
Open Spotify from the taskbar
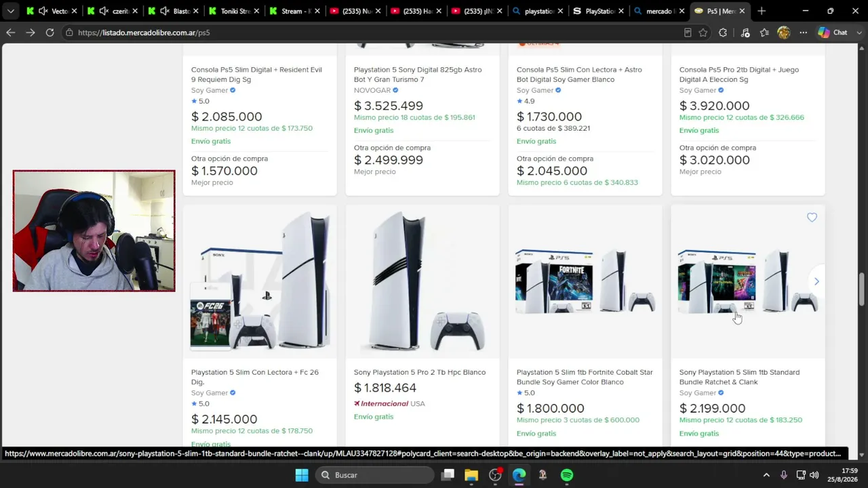tap(567, 475)
